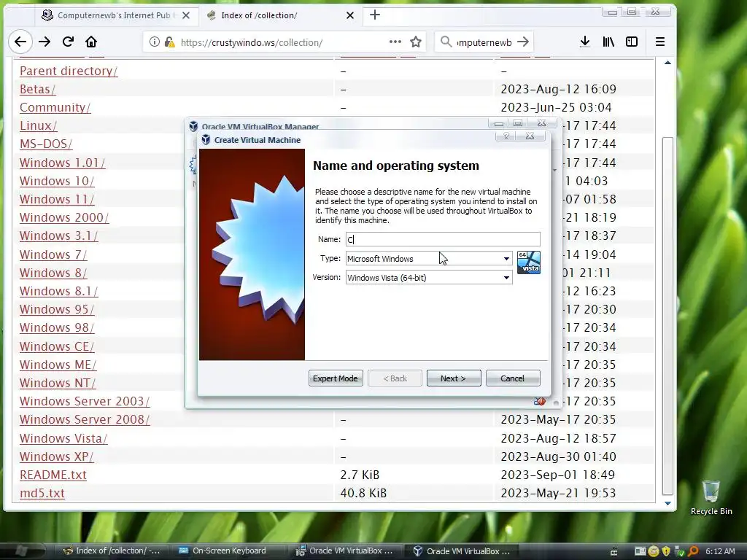Click the safely remove hardware tray icon

tap(680, 551)
